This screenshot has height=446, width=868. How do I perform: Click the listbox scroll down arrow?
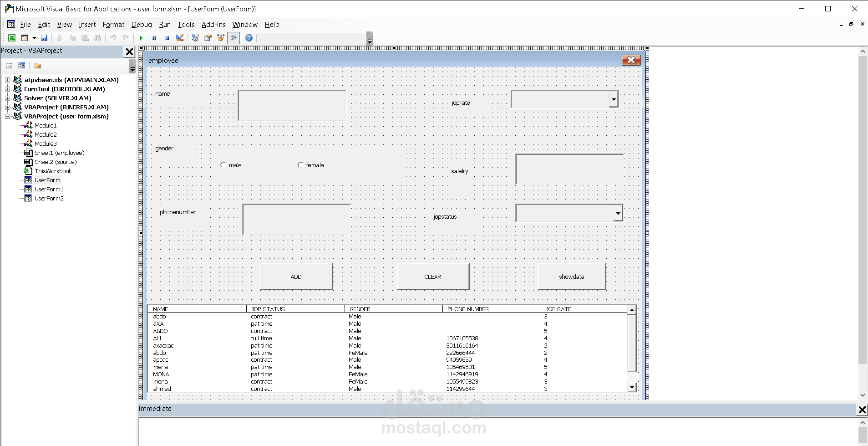click(x=632, y=388)
